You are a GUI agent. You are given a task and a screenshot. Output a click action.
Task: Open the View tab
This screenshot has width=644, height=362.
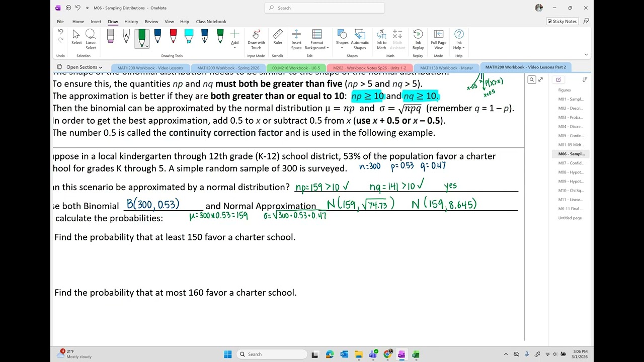pos(169,22)
